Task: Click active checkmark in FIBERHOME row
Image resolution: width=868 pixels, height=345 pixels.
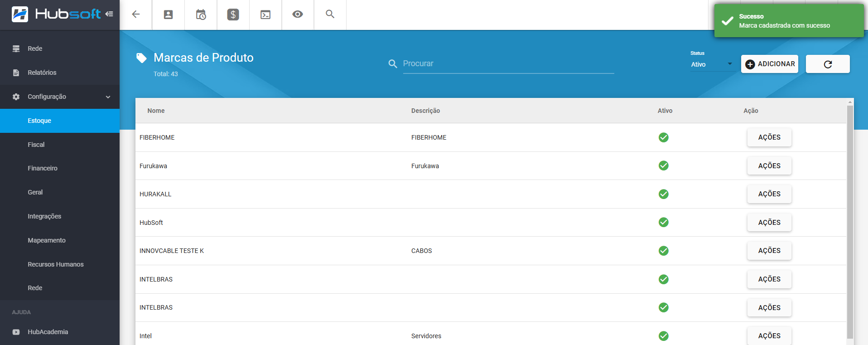Action: point(664,137)
